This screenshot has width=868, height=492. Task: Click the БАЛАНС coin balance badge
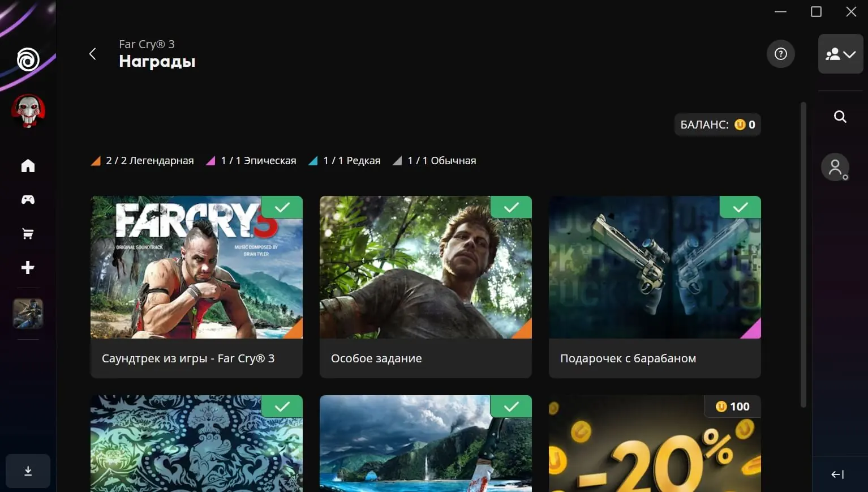717,125
